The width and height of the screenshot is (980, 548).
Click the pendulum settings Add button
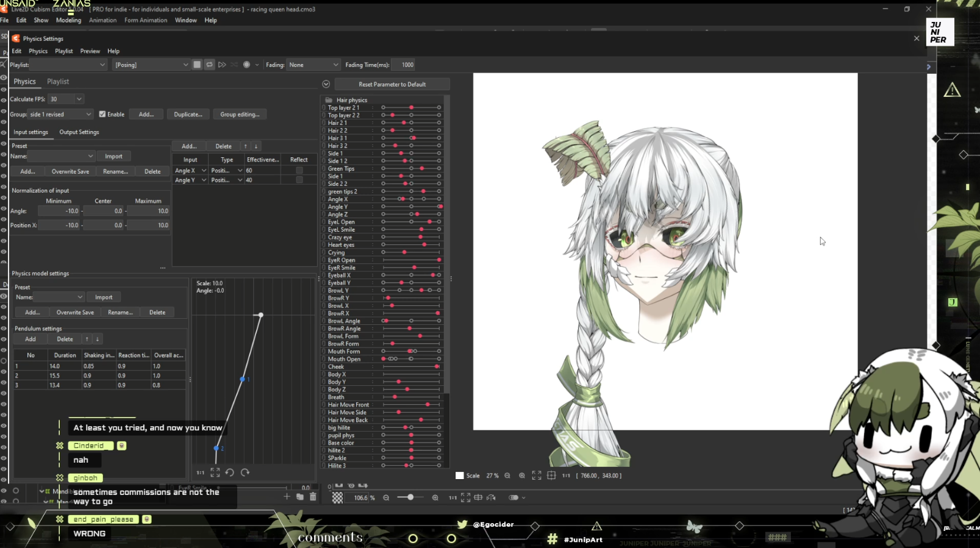(x=30, y=339)
